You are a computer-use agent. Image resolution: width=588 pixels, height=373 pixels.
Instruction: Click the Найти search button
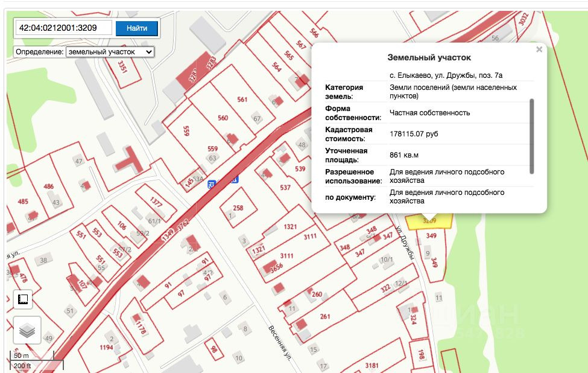coord(136,28)
